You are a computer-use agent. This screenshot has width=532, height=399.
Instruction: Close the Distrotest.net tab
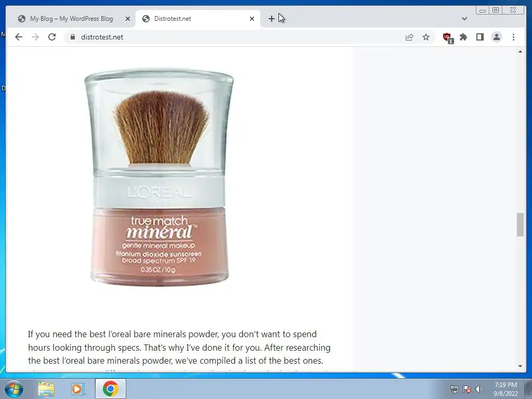click(252, 19)
